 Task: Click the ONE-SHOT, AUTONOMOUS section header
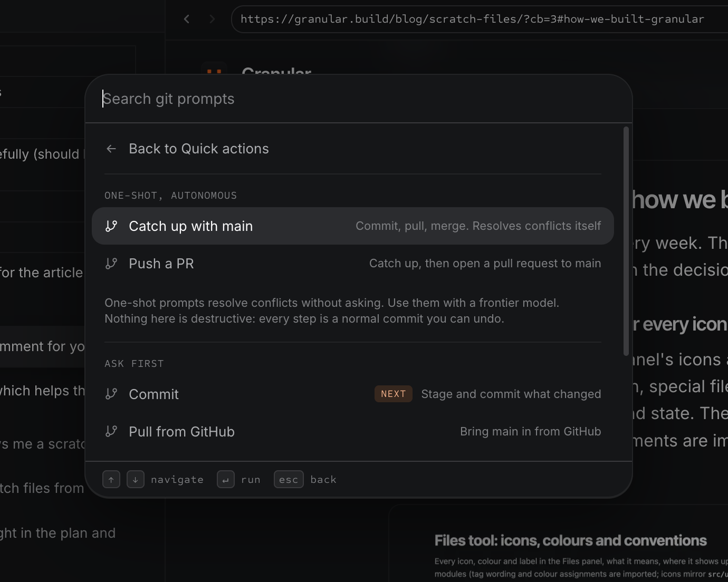coord(170,196)
